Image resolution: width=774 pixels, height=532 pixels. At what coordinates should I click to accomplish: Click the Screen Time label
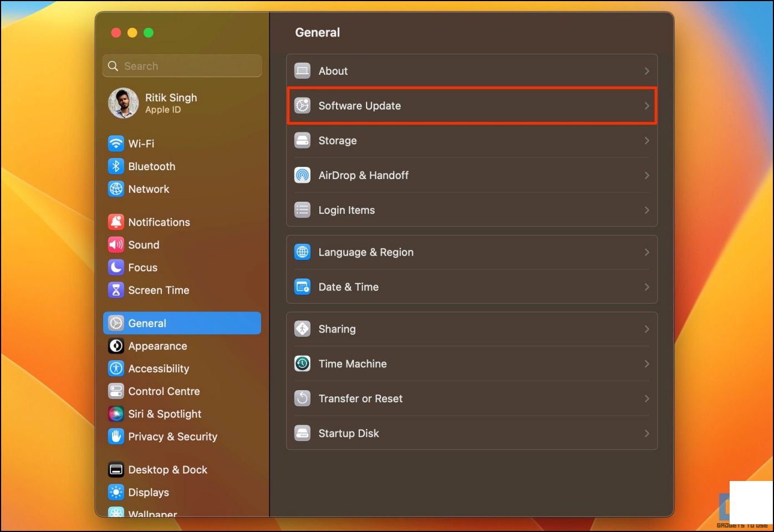coord(159,290)
